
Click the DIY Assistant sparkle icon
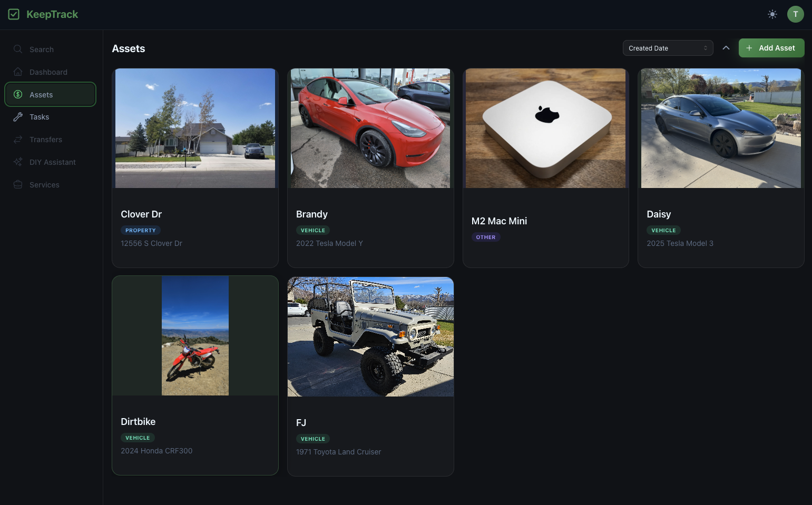(x=18, y=162)
